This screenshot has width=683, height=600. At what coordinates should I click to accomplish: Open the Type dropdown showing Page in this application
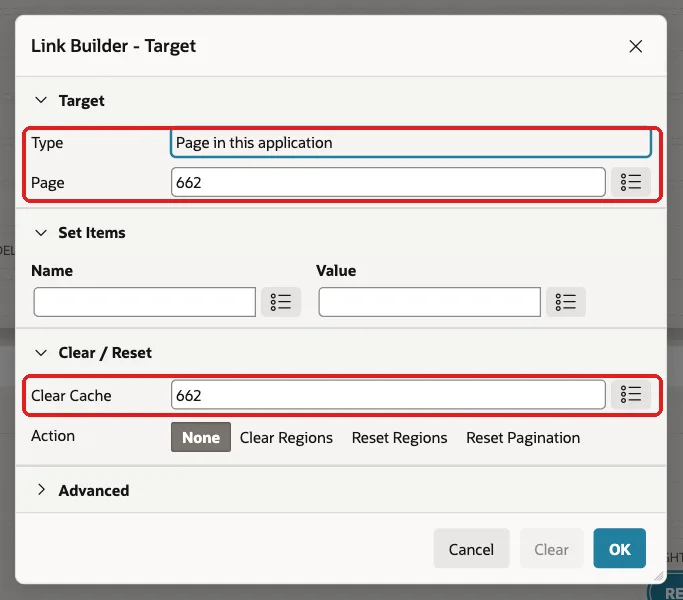411,143
